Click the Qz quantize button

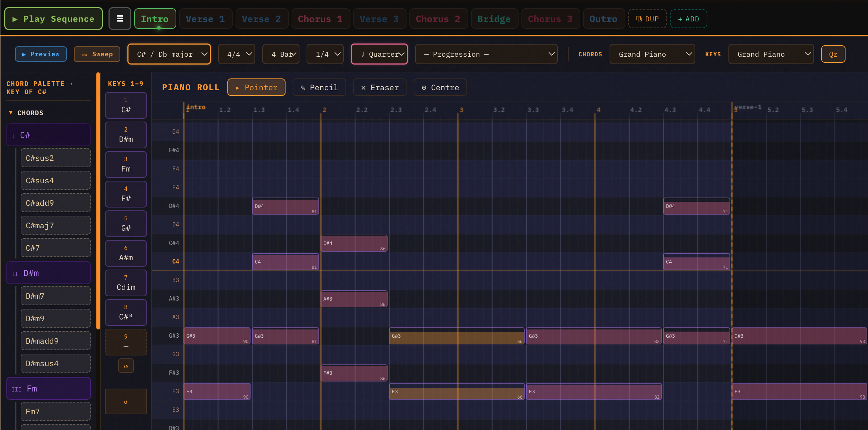tap(833, 54)
